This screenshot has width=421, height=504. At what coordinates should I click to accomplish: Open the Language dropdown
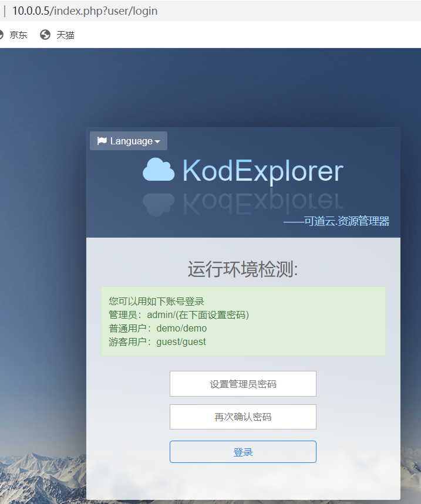pos(129,141)
